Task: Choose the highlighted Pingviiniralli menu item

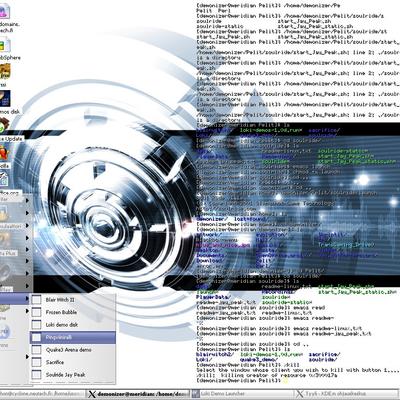Action: click(73, 337)
